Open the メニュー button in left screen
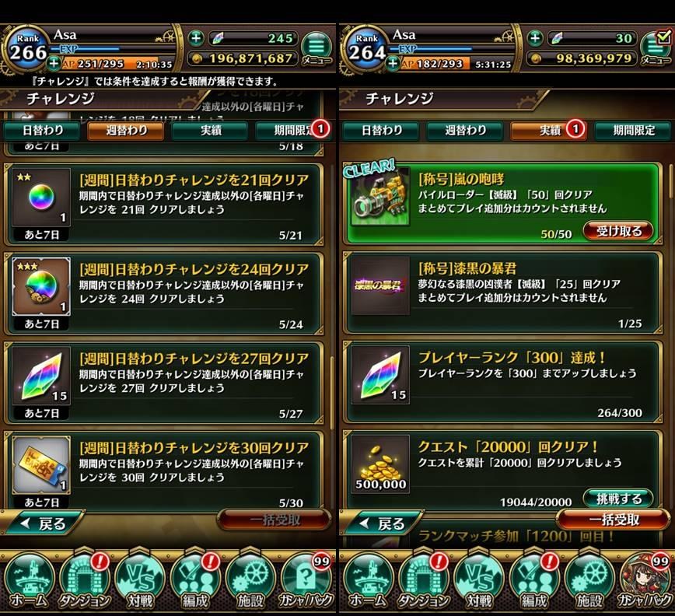The height and width of the screenshot is (616, 675). [317, 48]
